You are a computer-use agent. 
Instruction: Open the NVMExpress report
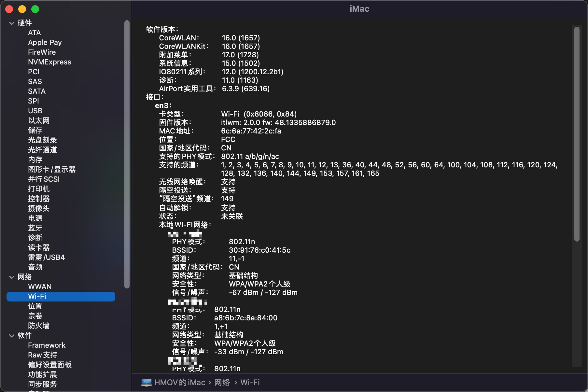click(49, 62)
